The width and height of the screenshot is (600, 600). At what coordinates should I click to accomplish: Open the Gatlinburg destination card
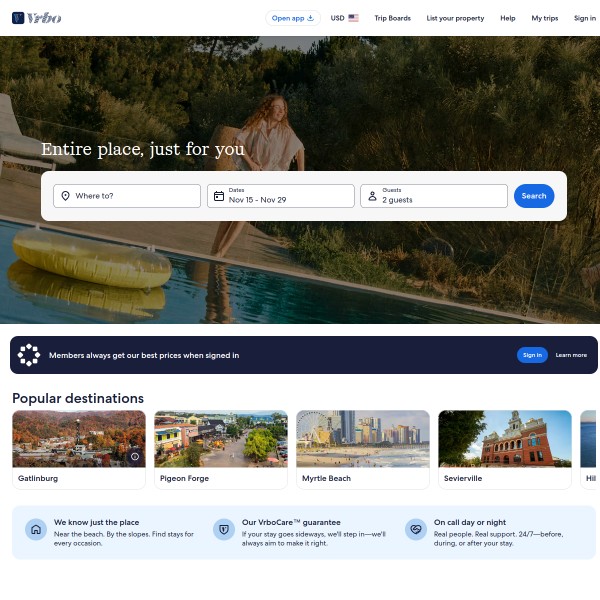coord(79,450)
